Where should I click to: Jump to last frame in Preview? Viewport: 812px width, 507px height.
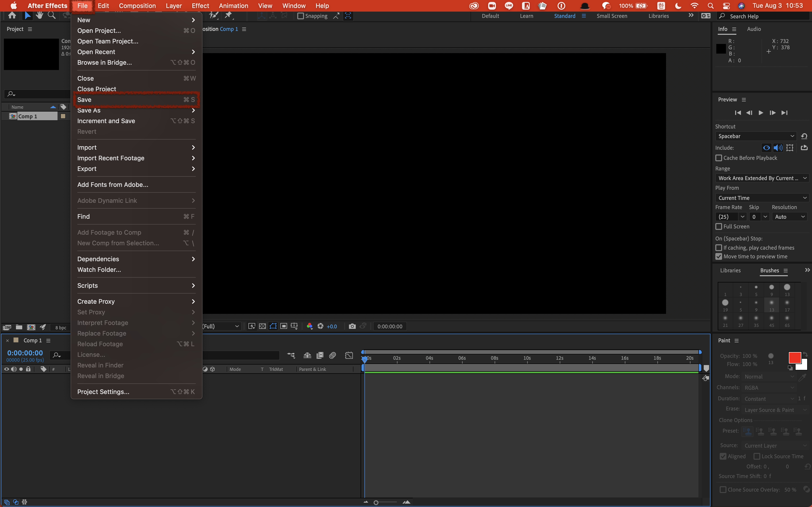[784, 113]
